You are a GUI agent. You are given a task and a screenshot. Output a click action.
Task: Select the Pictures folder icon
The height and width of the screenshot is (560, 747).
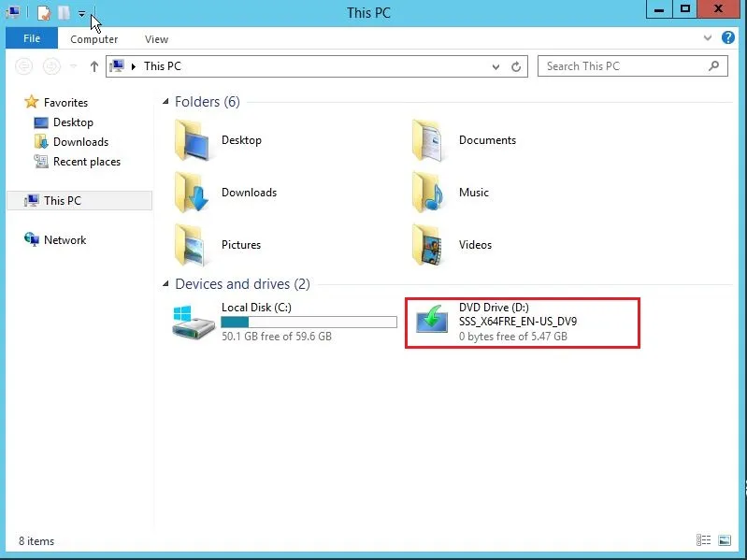pyautogui.click(x=191, y=245)
